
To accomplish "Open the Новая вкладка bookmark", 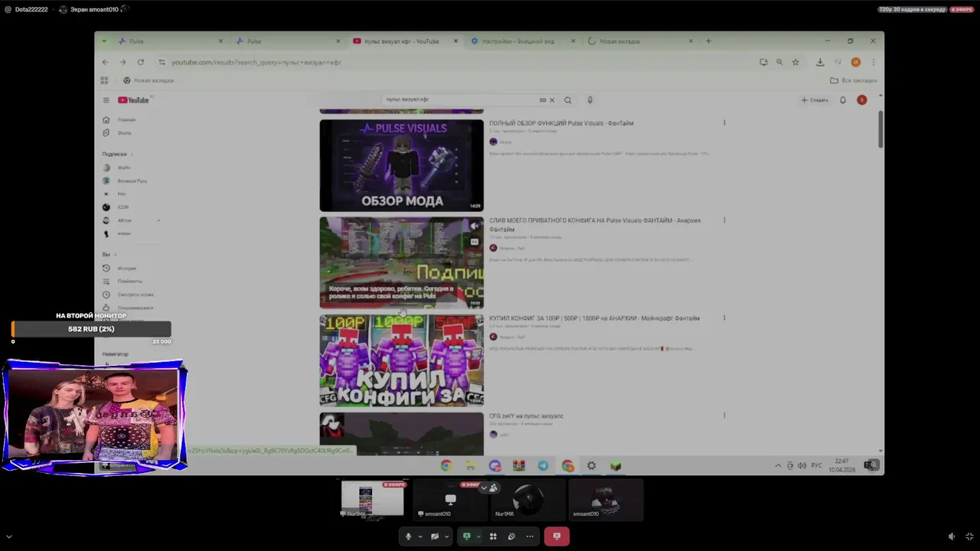I will coord(149,80).
